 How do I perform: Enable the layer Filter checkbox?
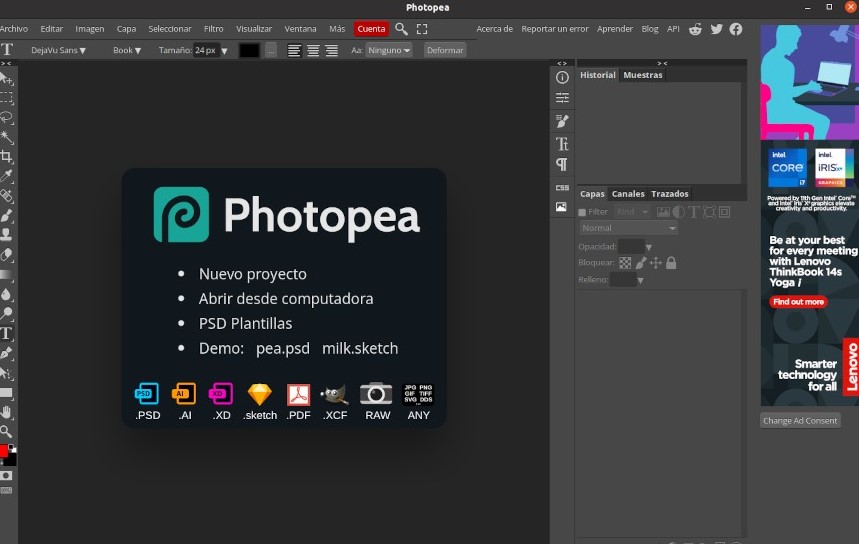583,212
